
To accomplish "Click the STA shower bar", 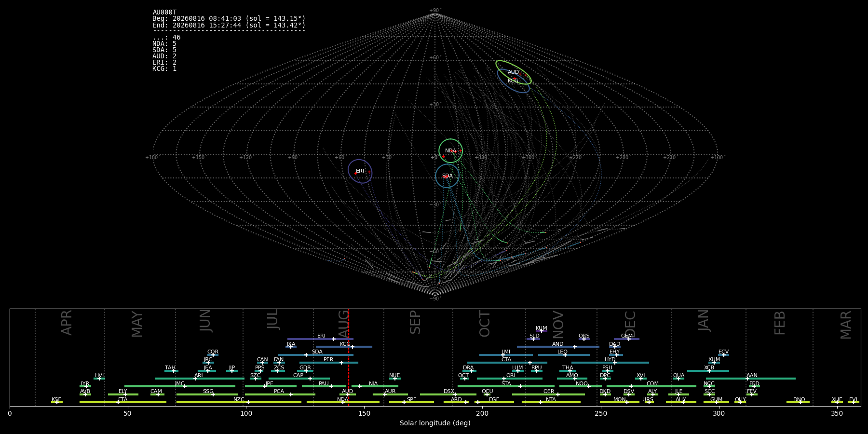I will (x=506, y=386).
